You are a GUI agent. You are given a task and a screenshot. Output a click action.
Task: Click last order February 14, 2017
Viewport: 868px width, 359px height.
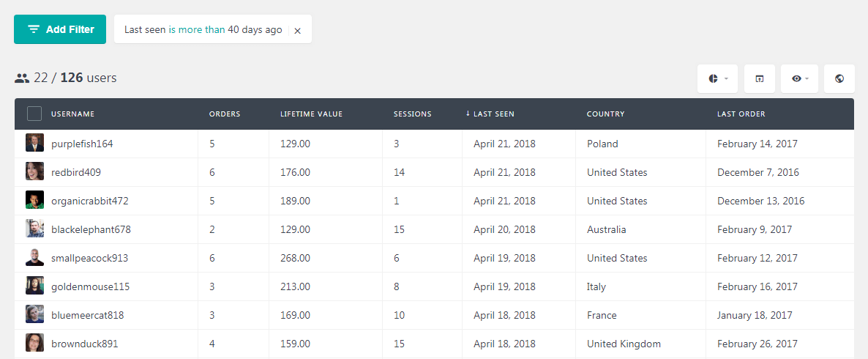757,144
